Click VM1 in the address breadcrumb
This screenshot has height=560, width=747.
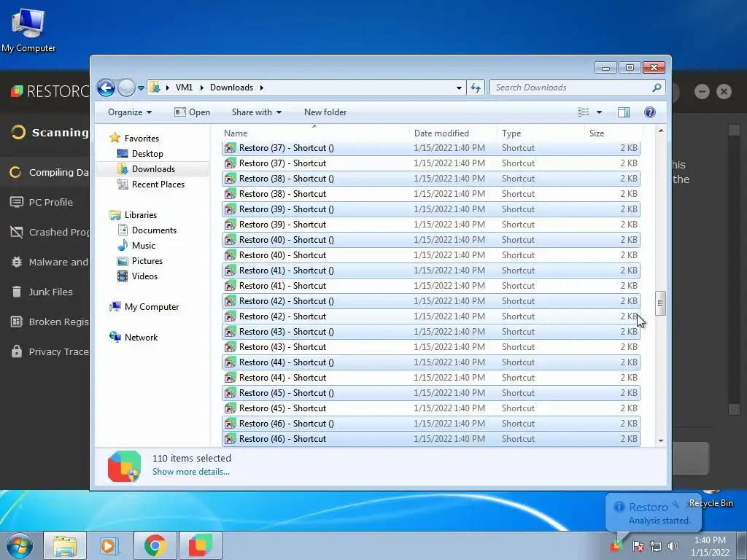pyautogui.click(x=184, y=87)
